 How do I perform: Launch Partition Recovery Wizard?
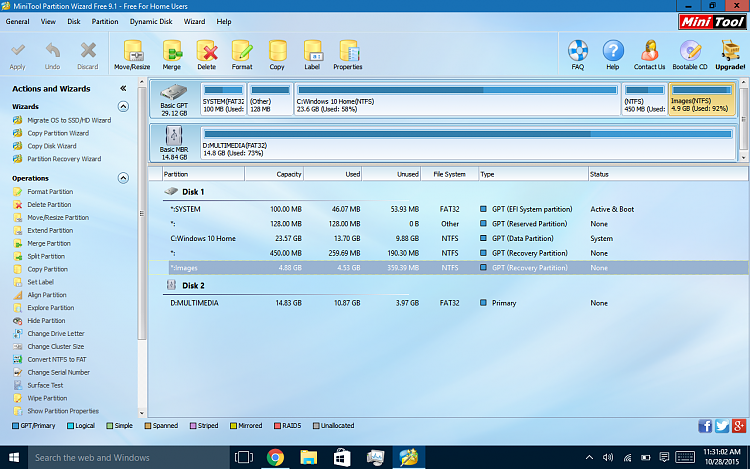(x=64, y=159)
